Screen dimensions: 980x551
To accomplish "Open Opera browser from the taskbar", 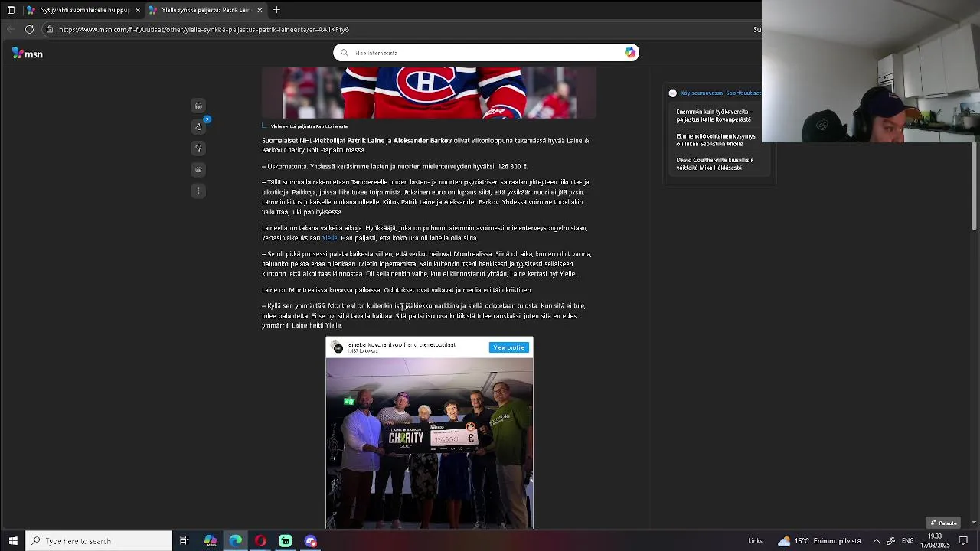I will pyautogui.click(x=260, y=541).
